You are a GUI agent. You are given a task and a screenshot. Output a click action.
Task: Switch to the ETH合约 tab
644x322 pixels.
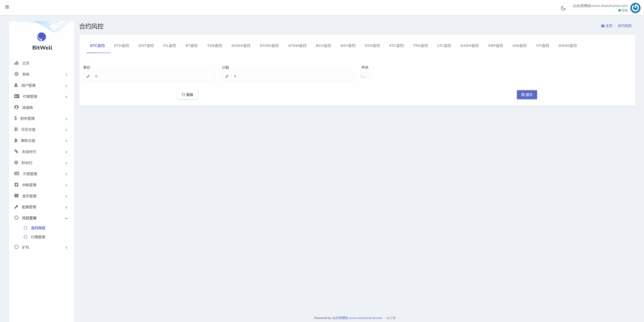pyautogui.click(x=121, y=45)
